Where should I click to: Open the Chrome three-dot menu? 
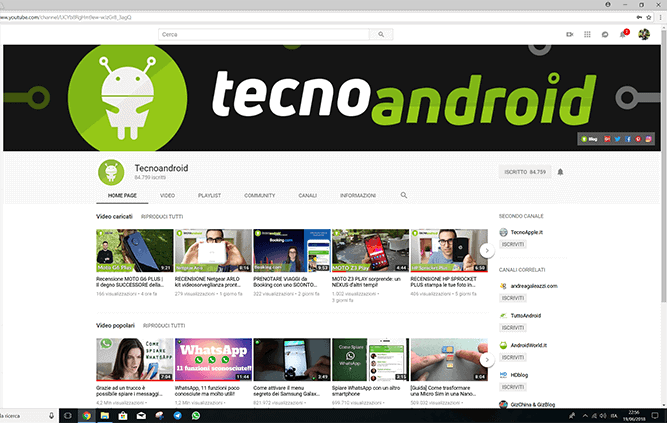pos(660,17)
